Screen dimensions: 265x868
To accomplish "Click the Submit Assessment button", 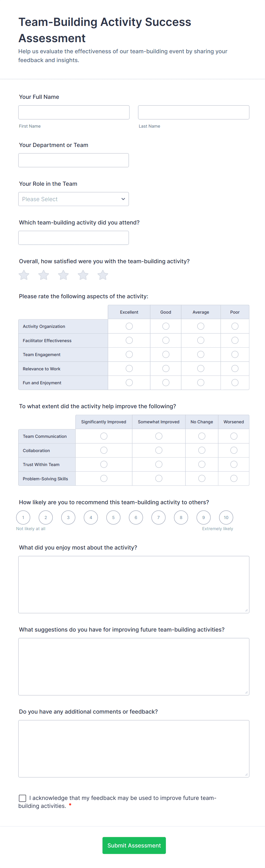I will [x=134, y=845].
